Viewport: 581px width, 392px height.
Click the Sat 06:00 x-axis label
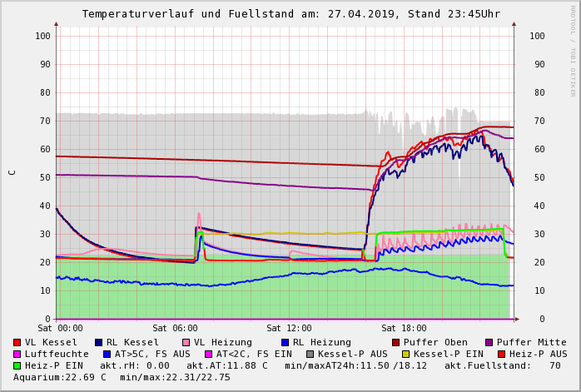point(175,328)
